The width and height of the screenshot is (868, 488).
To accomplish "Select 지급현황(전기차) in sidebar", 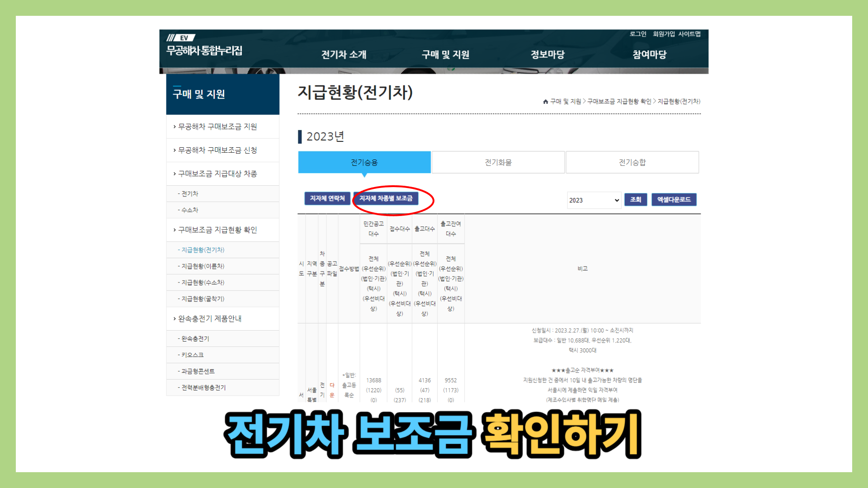I will point(223,250).
